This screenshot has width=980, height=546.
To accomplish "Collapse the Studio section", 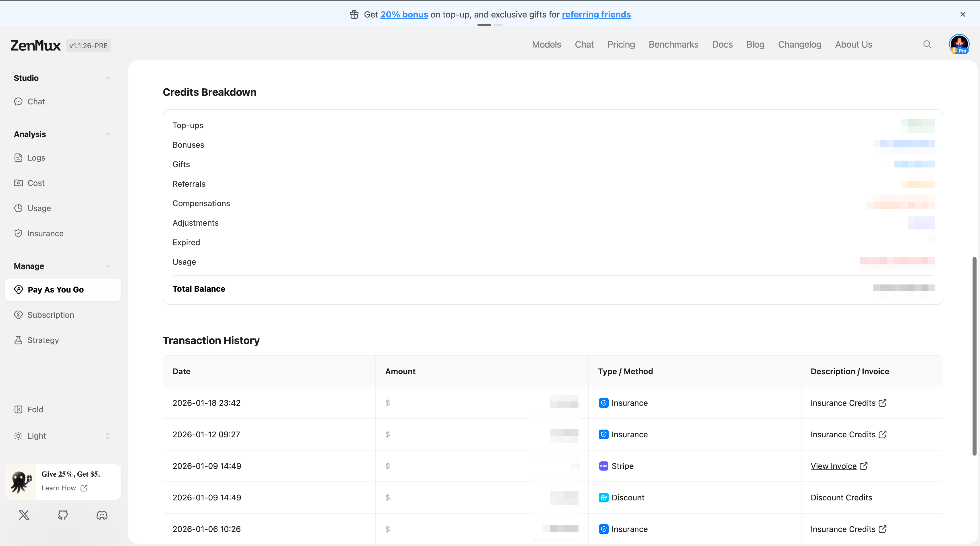I will [108, 78].
